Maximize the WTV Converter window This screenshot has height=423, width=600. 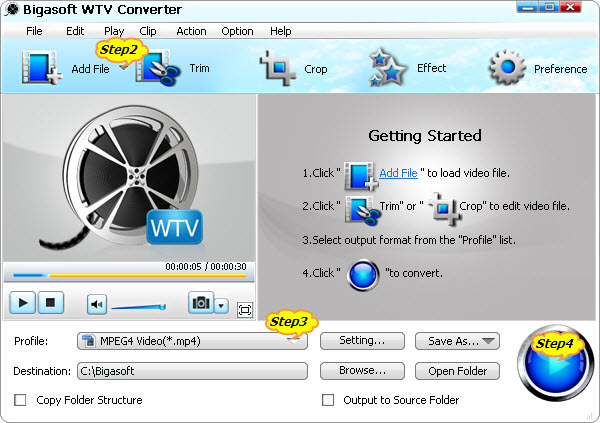click(x=549, y=7)
